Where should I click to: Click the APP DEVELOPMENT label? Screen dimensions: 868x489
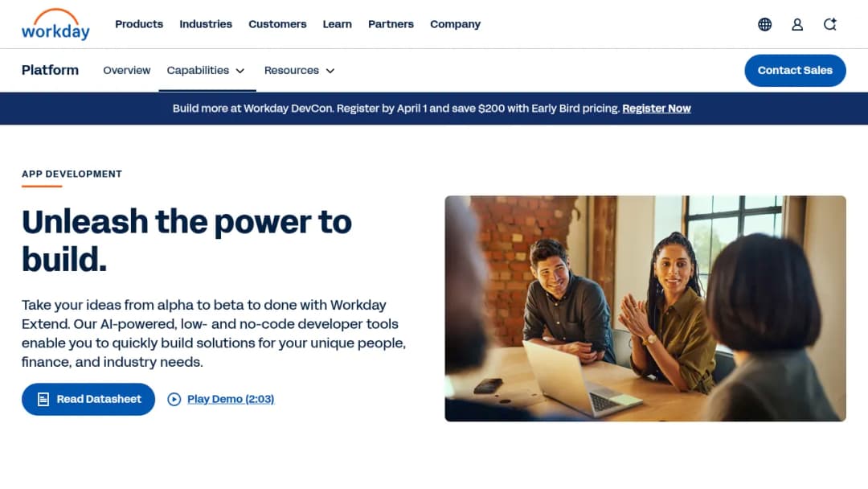click(72, 174)
